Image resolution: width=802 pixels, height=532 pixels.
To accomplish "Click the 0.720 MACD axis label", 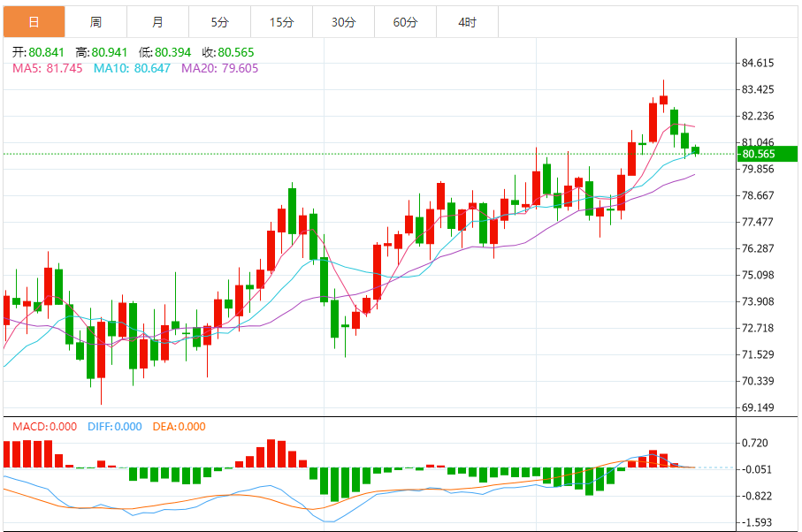I will [x=755, y=443].
